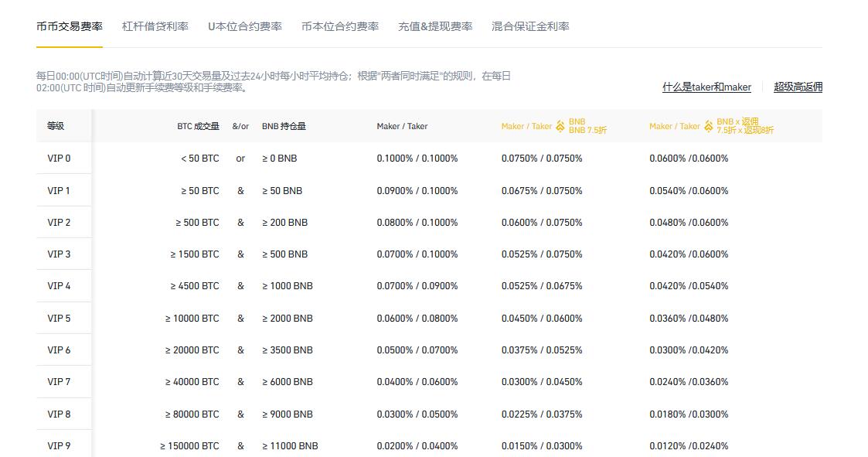
Task: Go to the 充值&提现费率 tab
Action: point(435,26)
